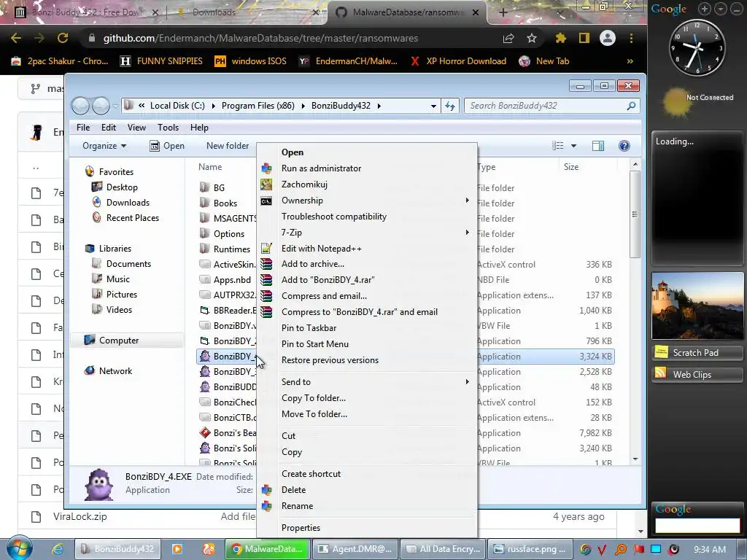Click the Google gadget add plus icon
The width and height of the screenshot is (747, 560).
(705, 9)
